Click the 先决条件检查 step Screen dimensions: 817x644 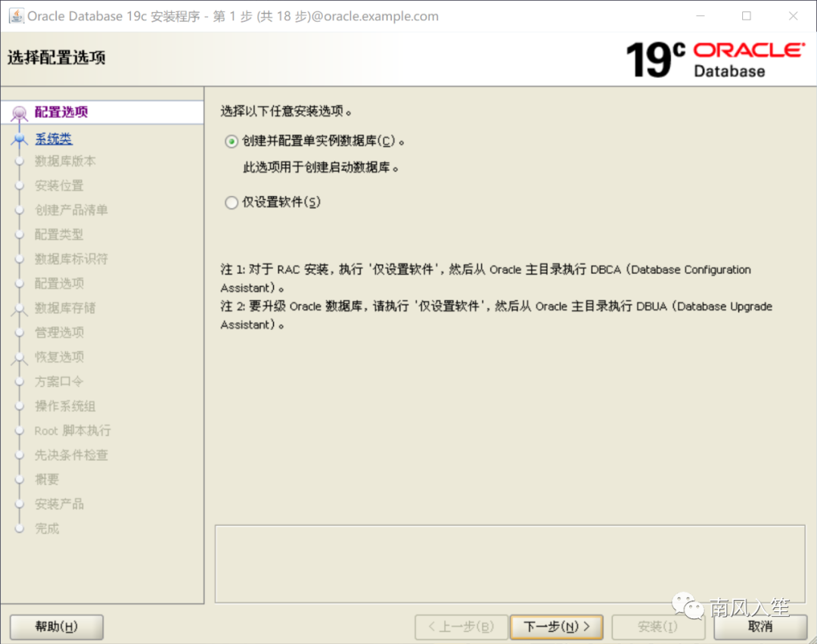pyautogui.click(x=71, y=455)
